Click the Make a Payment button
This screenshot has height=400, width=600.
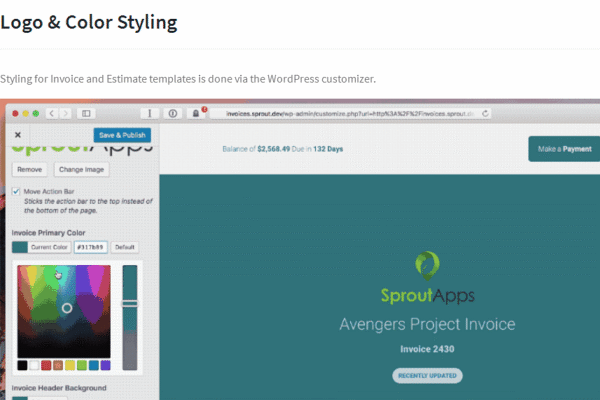point(563,149)
